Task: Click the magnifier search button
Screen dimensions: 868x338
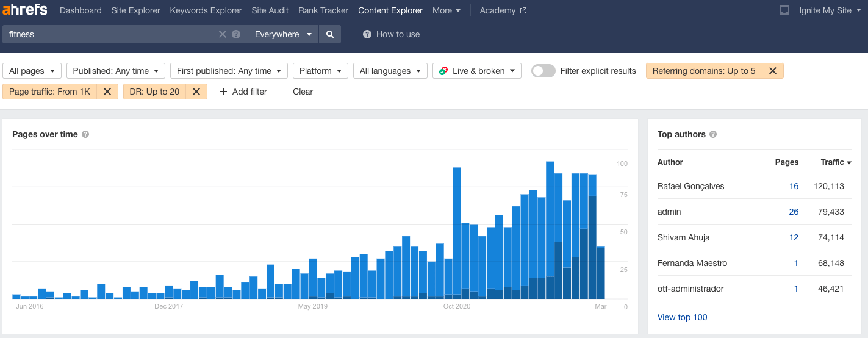Action: pos(330,35)
